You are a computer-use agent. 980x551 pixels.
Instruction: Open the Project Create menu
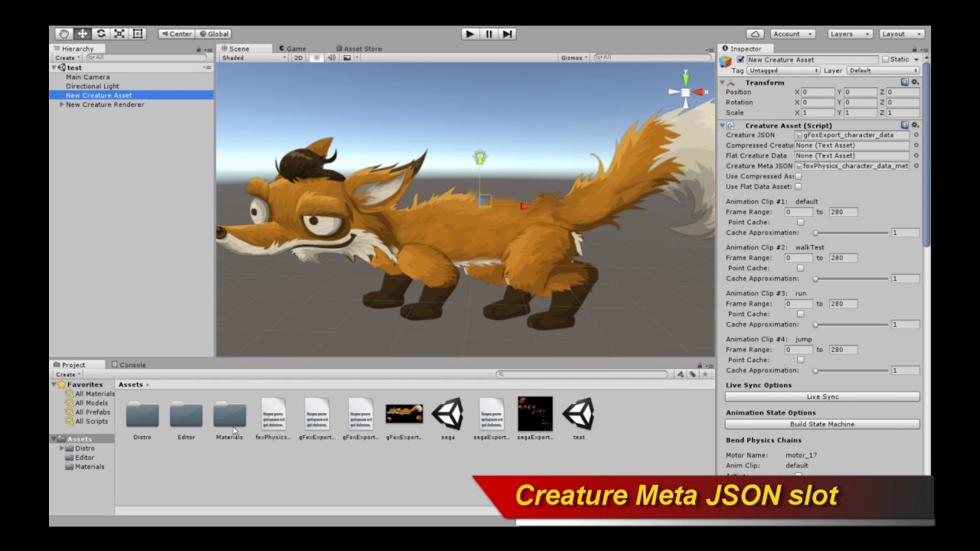pos(67,374)
